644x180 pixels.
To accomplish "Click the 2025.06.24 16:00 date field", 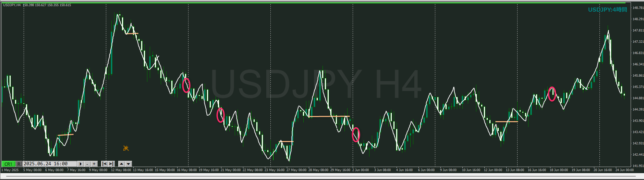I will coord(50,164).
